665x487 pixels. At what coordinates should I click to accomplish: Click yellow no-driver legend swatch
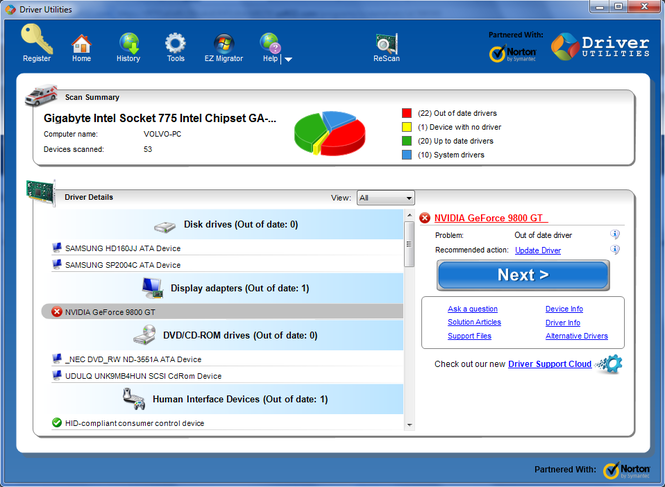pos(407,127)
